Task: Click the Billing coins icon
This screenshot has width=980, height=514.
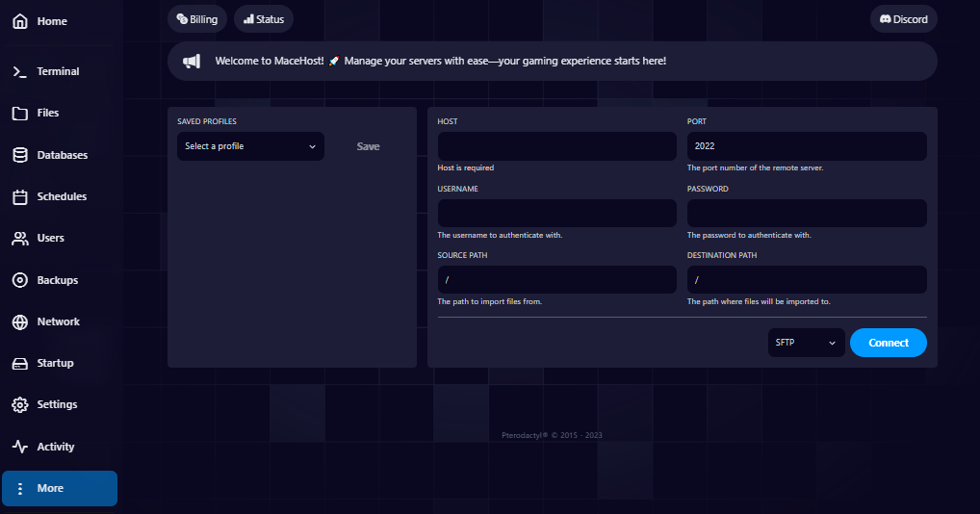Action: click(x=182, y=19)
